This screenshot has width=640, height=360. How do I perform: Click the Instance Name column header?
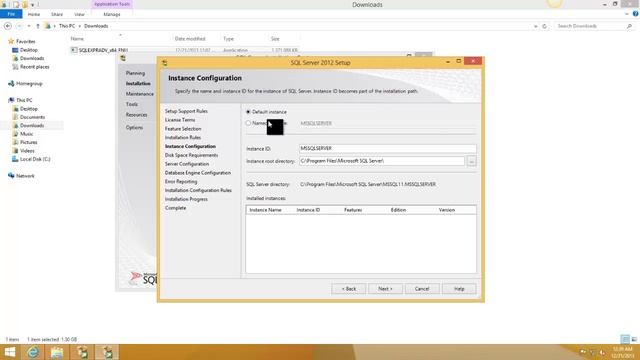265,210
